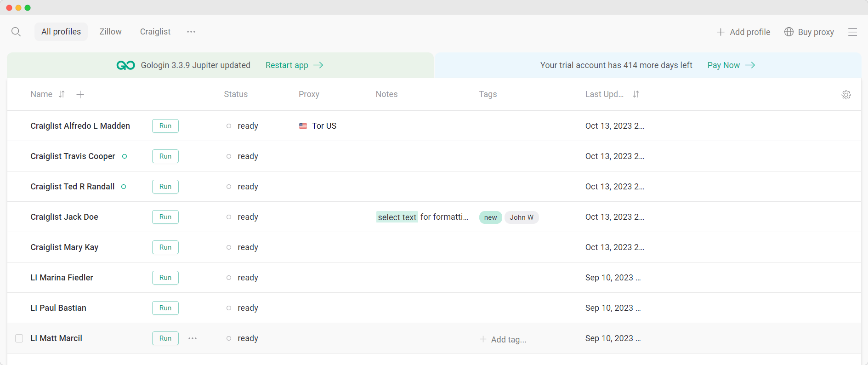Open the hamburger menu at top right
The height and width of the screenshot is (365, 868).
[x=852, y=32]
